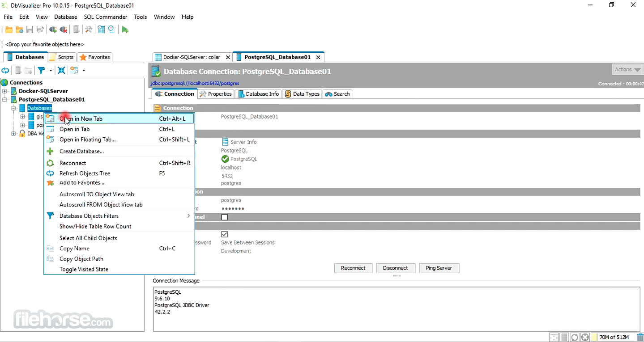Close the Docker-SQLServer: collar tab
644x342 pixels.
pos(228,57)
